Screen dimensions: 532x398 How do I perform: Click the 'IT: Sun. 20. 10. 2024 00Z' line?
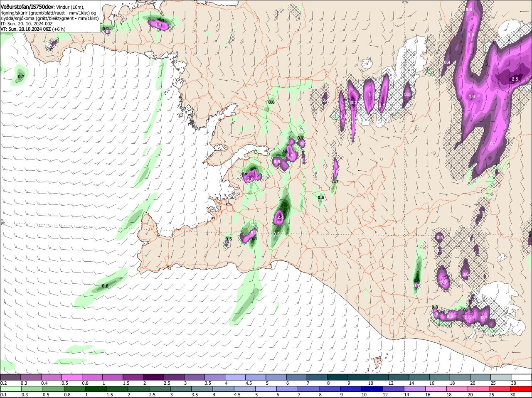[x=26, y=24]
